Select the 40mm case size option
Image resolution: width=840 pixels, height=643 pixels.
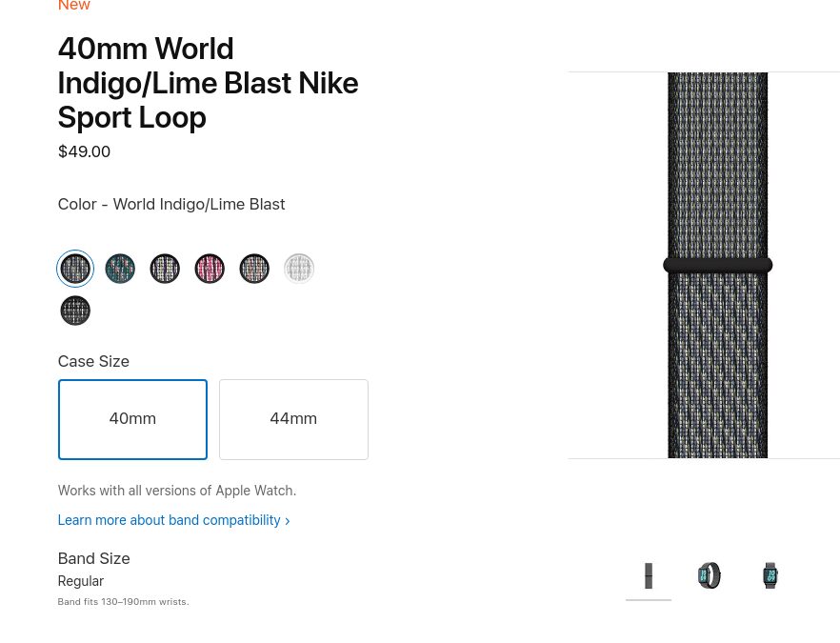132,419
